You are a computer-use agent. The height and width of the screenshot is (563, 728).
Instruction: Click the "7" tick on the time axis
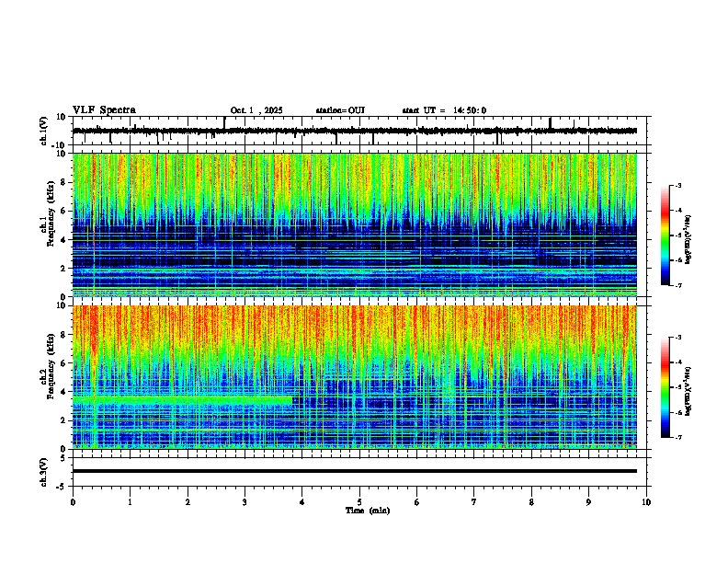(474, 502)
